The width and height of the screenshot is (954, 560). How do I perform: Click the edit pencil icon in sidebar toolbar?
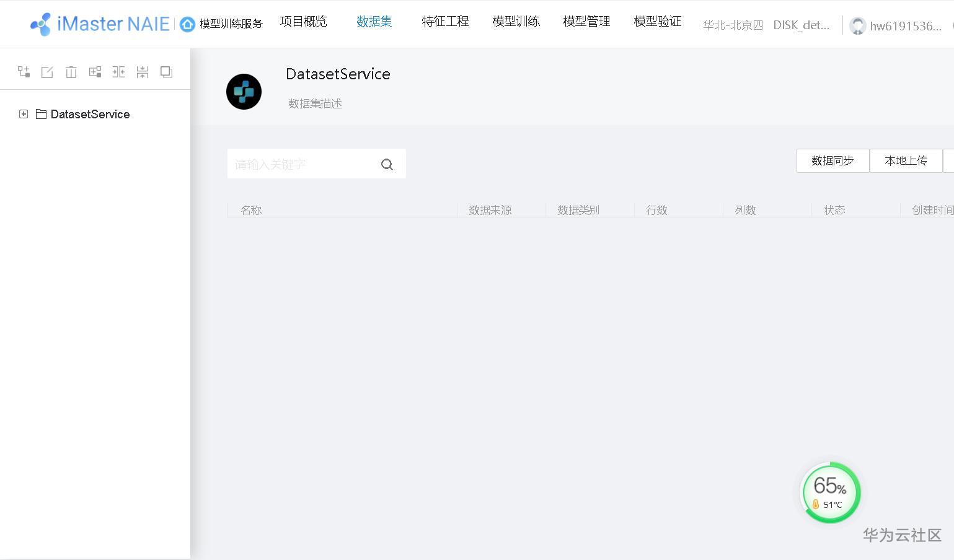[x=47, y=72]
